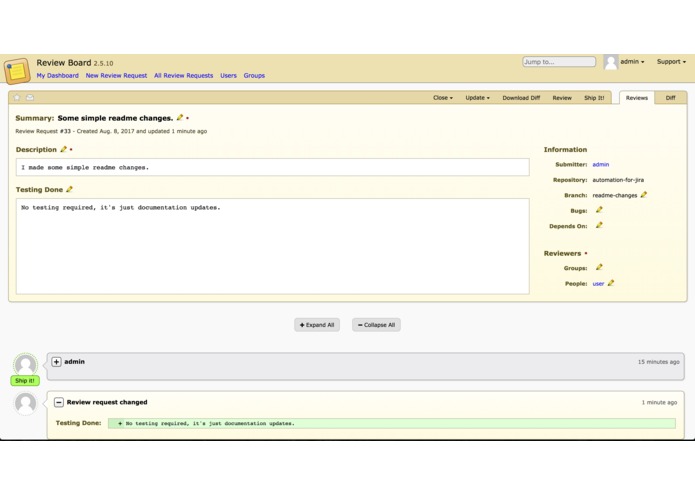
Task: Open the Update dropdown menu
Action: [x=477, y=98]
